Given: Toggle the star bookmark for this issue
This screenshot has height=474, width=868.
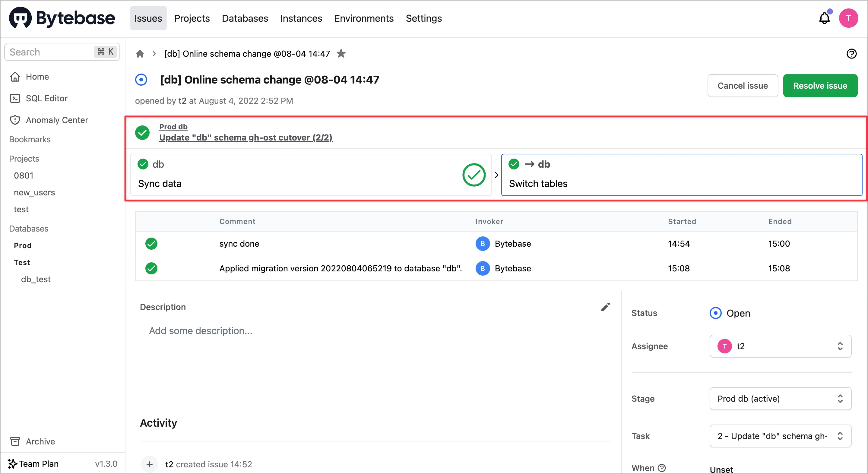Looking at the screenshot, I should click(341, 54).
